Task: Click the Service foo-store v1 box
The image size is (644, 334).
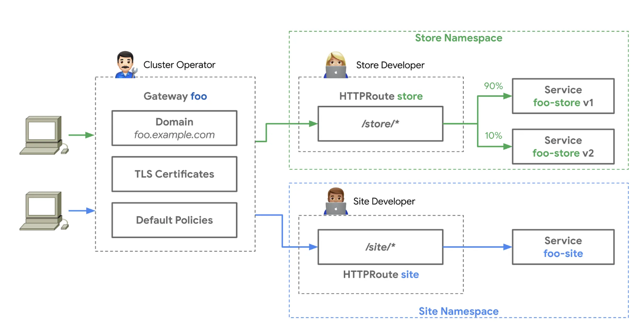Action: (563, 96)
